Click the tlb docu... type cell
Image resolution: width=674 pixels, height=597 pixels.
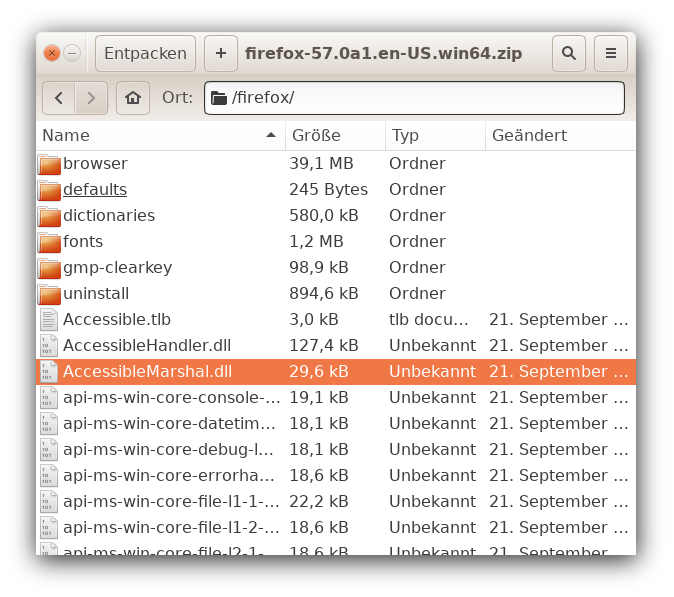[x=429, y=320]
